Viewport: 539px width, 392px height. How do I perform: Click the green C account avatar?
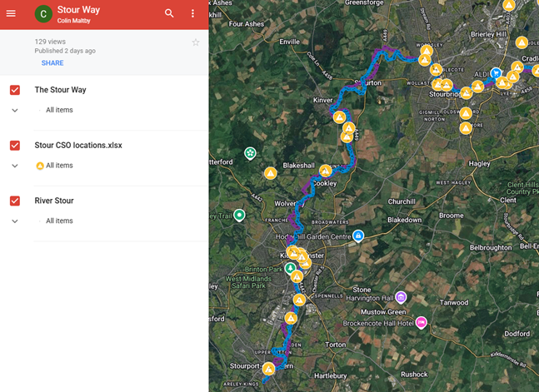[42, 14]
